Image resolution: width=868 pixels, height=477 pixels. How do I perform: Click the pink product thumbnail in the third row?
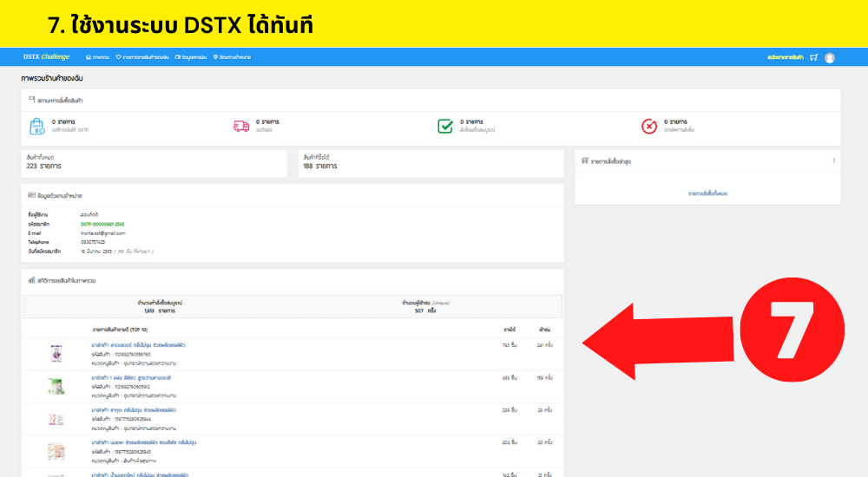click(56, 419)
